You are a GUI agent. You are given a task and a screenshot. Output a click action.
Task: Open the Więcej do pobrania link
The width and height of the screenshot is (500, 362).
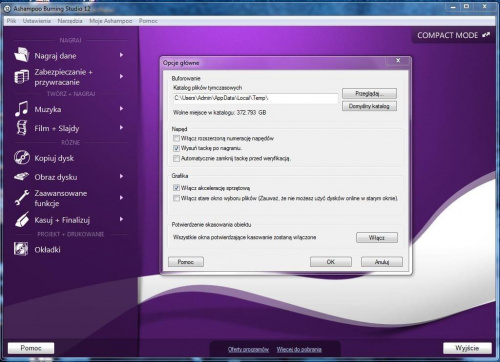[299, 349]
